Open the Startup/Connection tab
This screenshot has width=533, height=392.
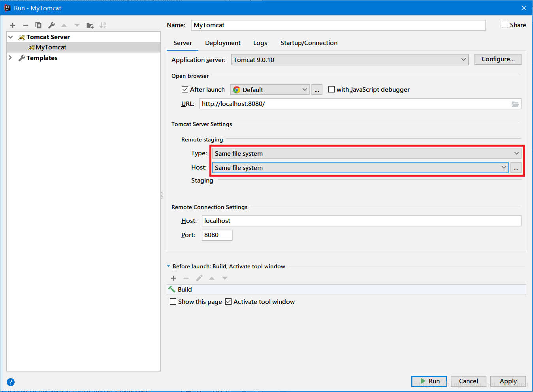point(309,43)
